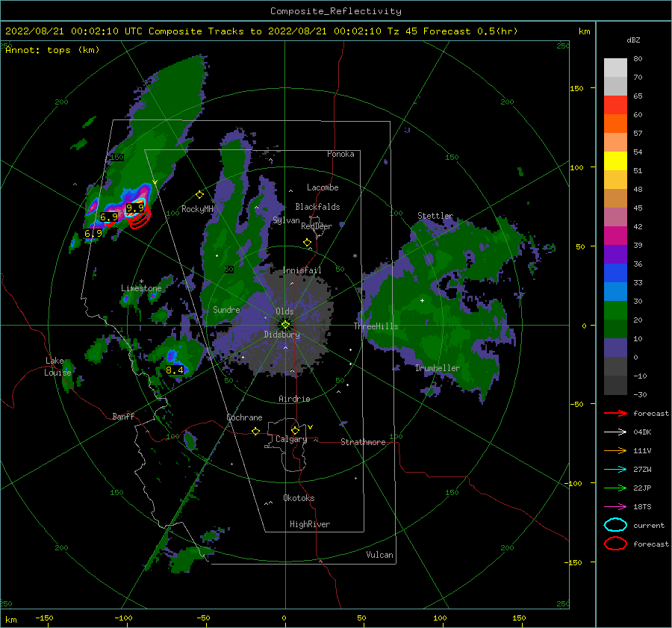The height and width of the screenshot is (628, 672).
Task: Click the Didsbury town label
Action: [282, 335]
